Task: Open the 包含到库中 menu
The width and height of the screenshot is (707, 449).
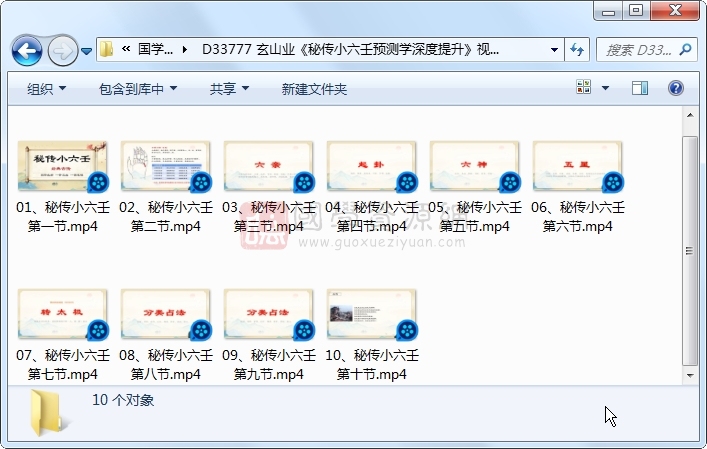Action: click(x=138, y=89)
